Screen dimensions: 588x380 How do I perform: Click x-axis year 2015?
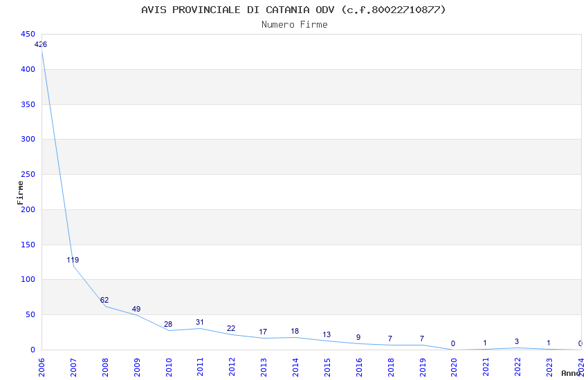click(327, 368)
